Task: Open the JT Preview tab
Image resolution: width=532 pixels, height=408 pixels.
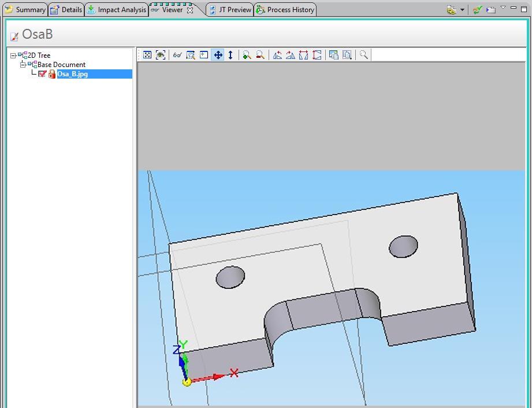Action: click(x=230, y=10)
